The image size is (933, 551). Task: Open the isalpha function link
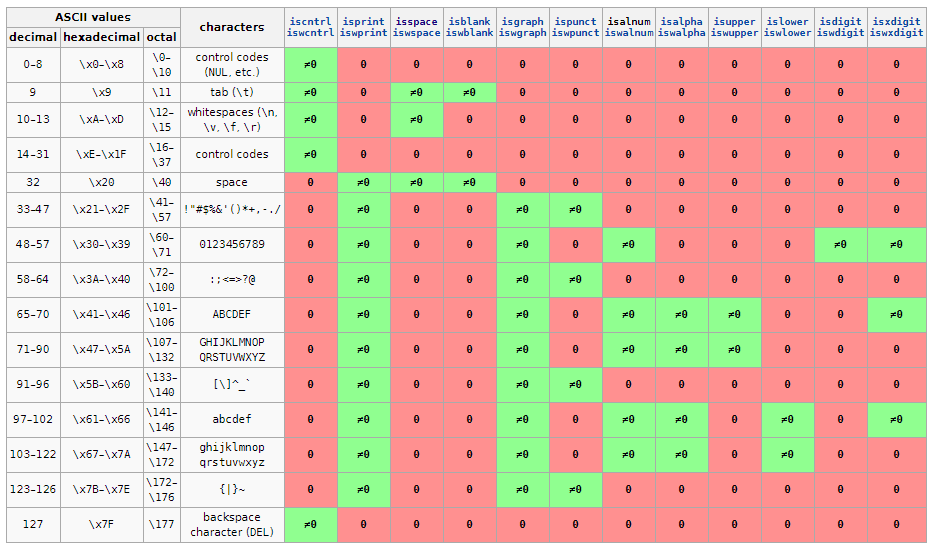coord(682,21)
